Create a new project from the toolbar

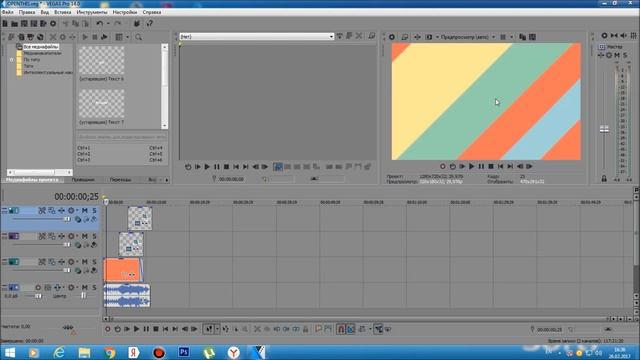tap(5, 23)
